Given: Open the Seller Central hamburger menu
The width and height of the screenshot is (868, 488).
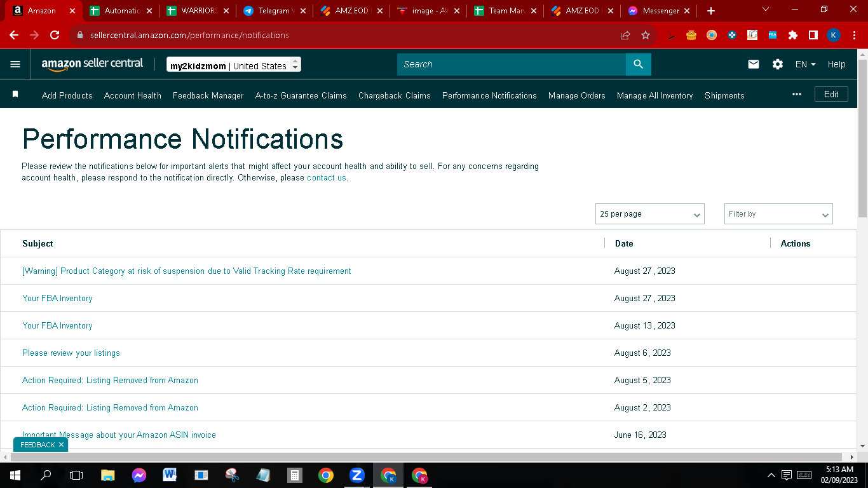Looking at the screenshot, I should click(x=15, y=64).
